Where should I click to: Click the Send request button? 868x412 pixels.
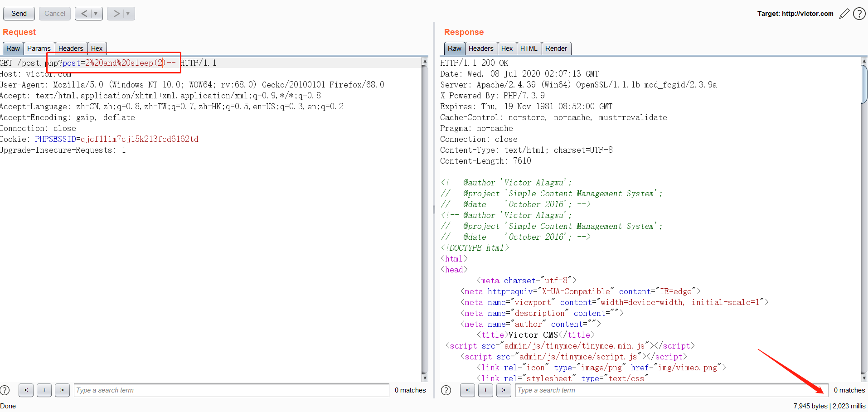click(x=19, y=14)
